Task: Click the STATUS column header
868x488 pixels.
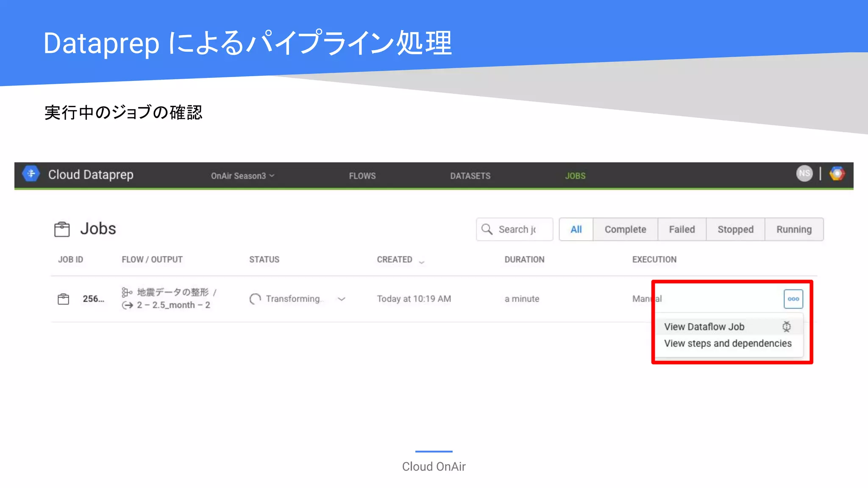Action: pyautogui.click(x=264, y=260)
